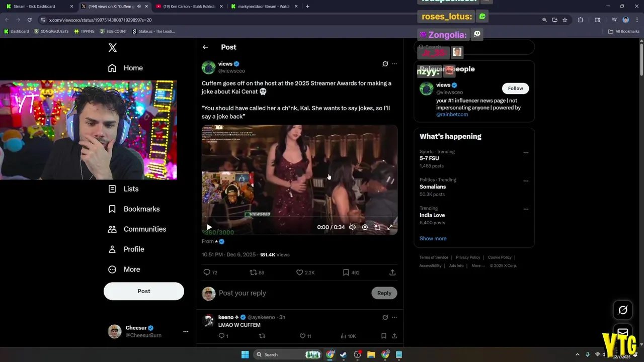Open options for the Somalians trend
Image resolution: width=644 pixels, height=362 pixels.
click(x=526, y=181)
